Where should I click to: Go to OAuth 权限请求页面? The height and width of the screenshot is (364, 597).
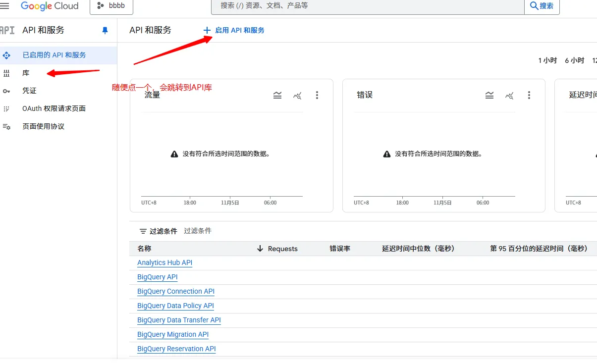[54, 108]
